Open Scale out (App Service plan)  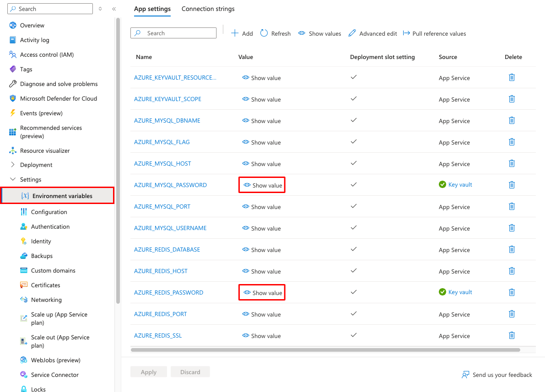60,341
